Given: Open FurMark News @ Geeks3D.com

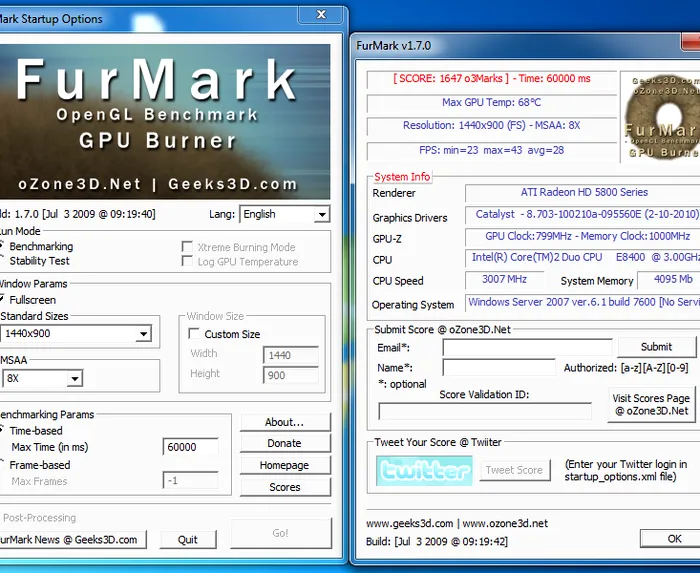Looking at the screenshot, I should coord(73,540).
